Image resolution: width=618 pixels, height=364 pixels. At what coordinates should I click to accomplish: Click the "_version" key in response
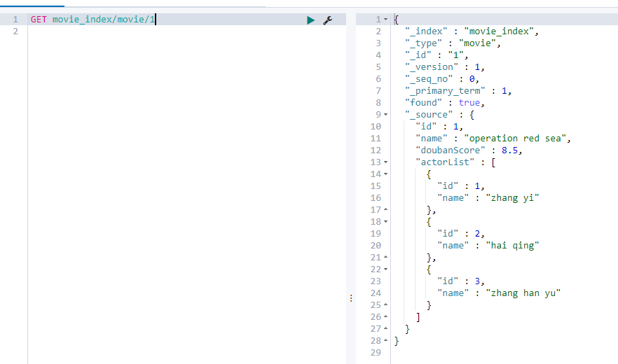click(432, 67)
